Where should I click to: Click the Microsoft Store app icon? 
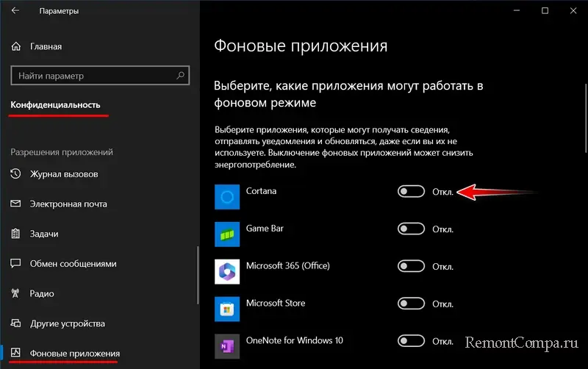(x=227, y=309)
